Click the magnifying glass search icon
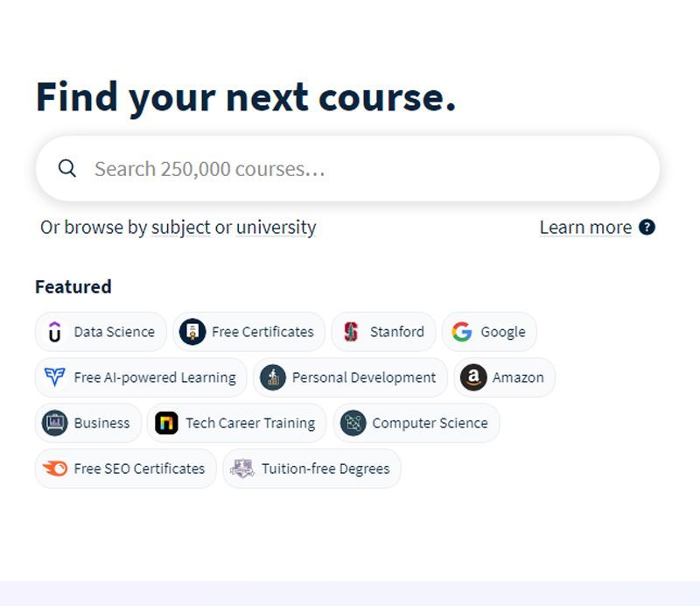Viewport: 700px width, 606px height. (67, 168)
